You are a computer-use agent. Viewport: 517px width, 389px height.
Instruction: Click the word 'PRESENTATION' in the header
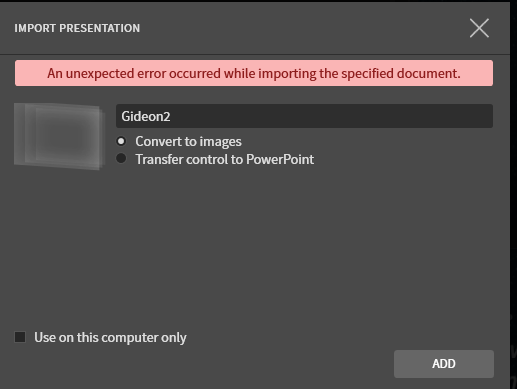(x=100, y=28)
